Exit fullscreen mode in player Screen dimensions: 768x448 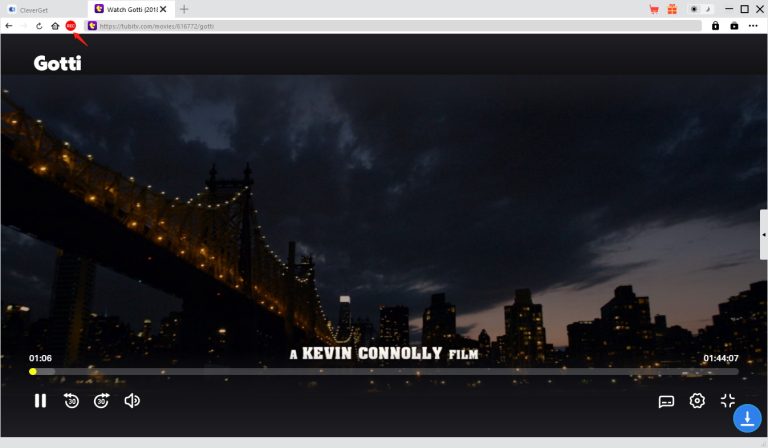click(727, 401)
